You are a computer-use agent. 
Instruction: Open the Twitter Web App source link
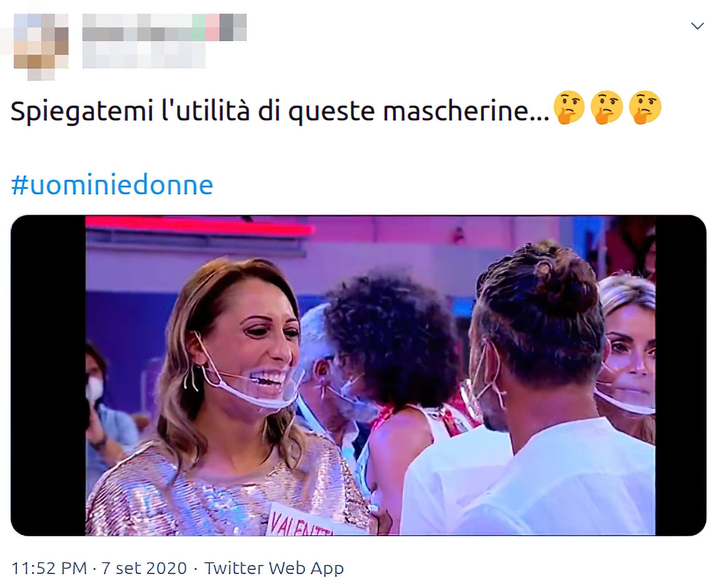pyautogui.click(x=274, y=568)
